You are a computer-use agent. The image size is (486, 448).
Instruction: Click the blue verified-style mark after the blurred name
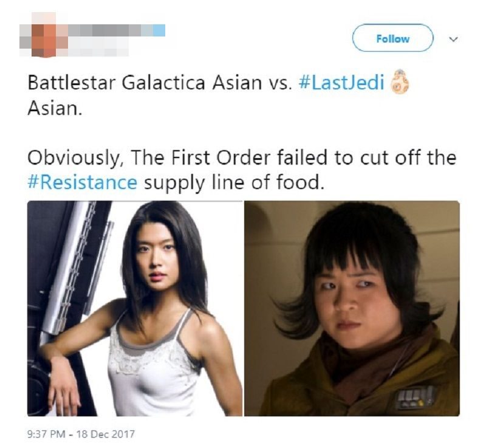click(x=159, y=30)
